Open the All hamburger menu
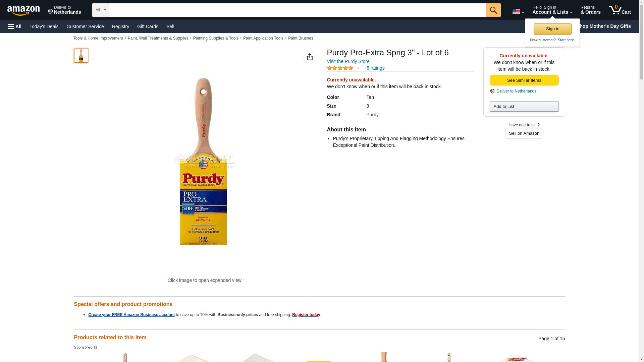 click(15, 26)
